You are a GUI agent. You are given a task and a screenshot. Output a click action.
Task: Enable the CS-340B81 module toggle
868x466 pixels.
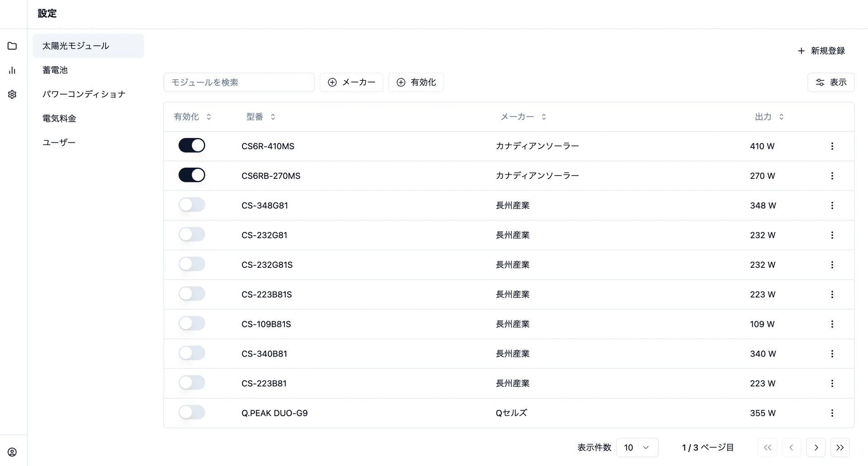[x=192, y=353]
